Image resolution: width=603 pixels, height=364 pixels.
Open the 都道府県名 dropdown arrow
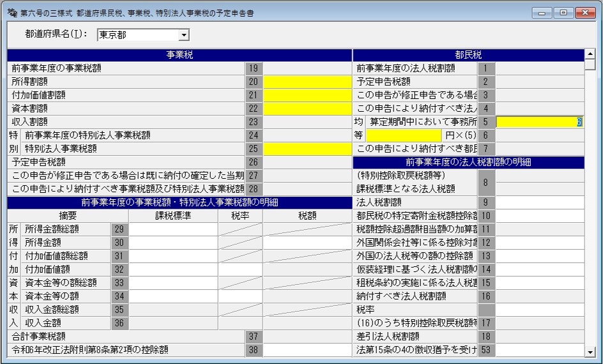pyautogui.click(x=184, y=35)
